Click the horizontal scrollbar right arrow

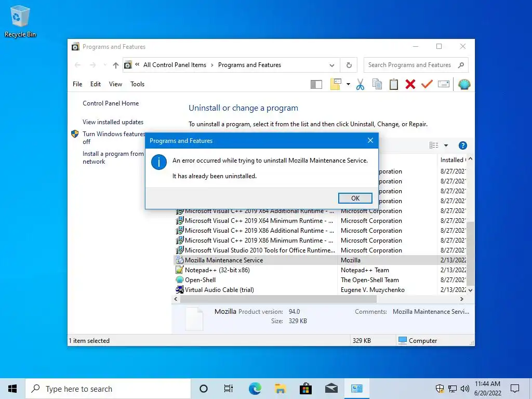(x=462, y=299)
